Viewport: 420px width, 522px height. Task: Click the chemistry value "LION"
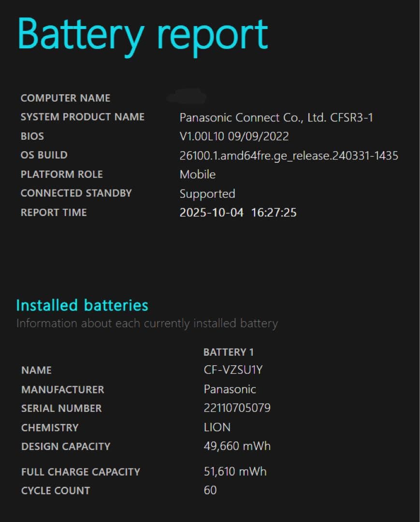217,427
